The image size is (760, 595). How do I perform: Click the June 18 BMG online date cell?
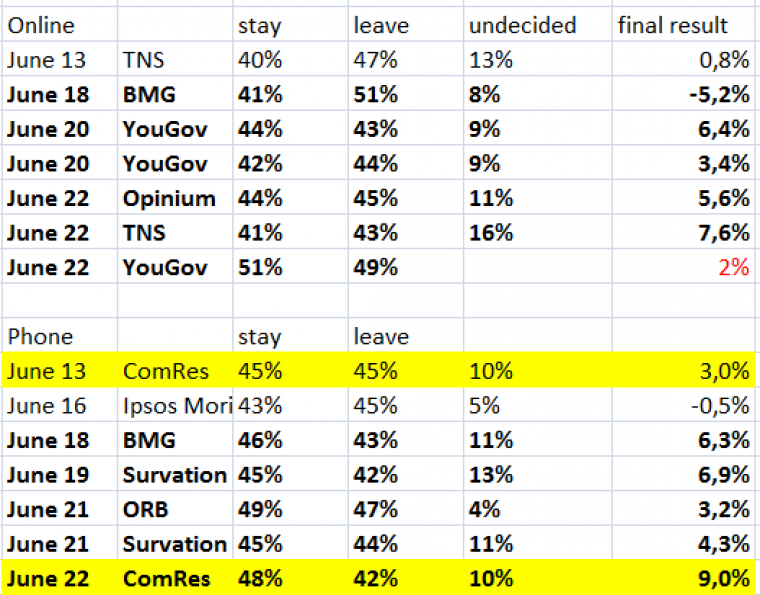coord(60,94)
